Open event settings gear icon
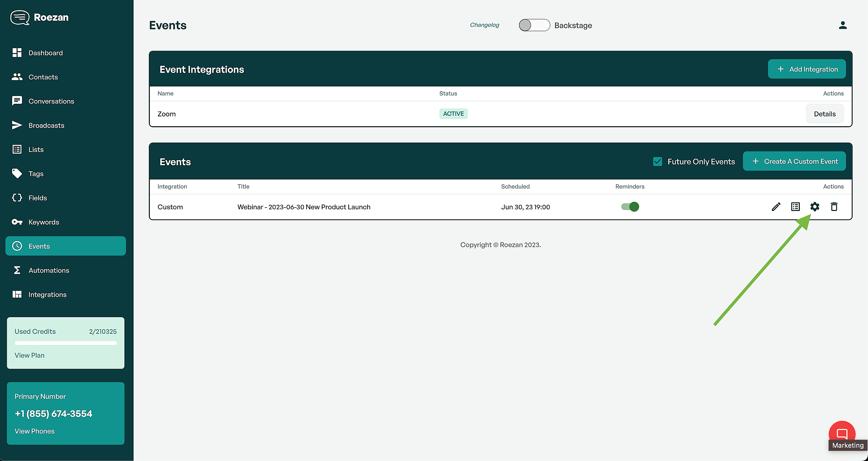The height and width of the screenshot is (461, 868). coord(815,207)
